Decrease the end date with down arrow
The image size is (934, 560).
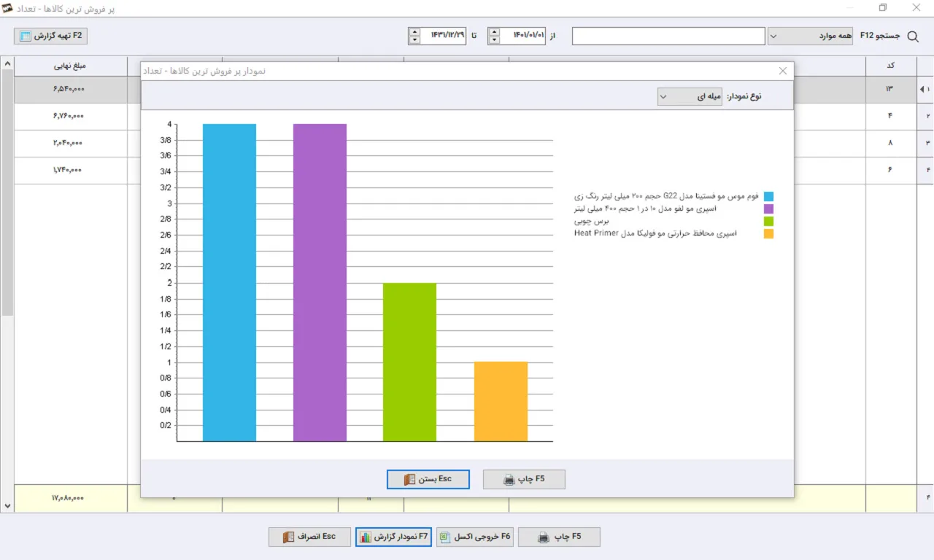(414, 40)
